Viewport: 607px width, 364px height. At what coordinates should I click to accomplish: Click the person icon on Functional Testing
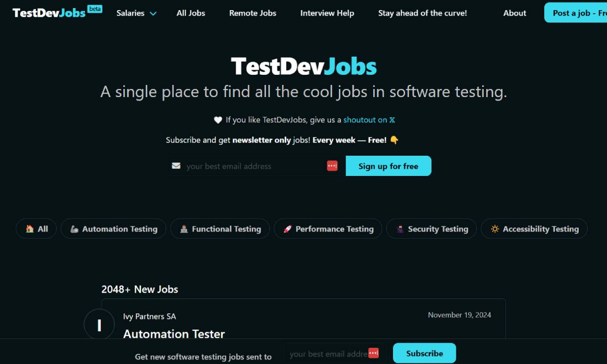(184, 229)
